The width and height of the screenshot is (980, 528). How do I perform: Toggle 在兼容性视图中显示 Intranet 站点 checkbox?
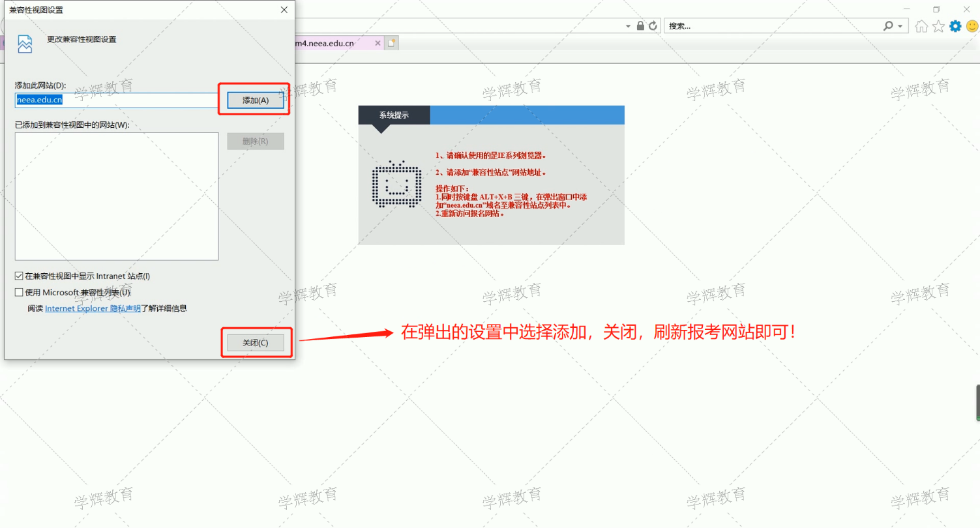pos(19,276)
